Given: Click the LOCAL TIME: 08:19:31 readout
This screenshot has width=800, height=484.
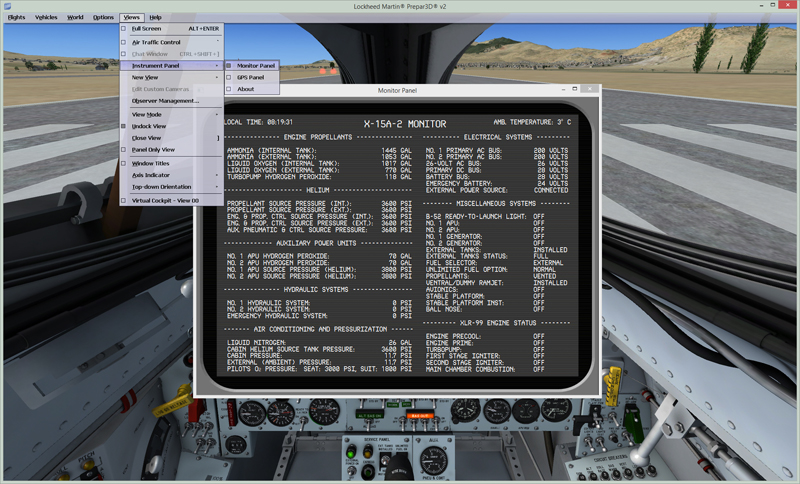Looking at the screenshot, I should [258, 122].
